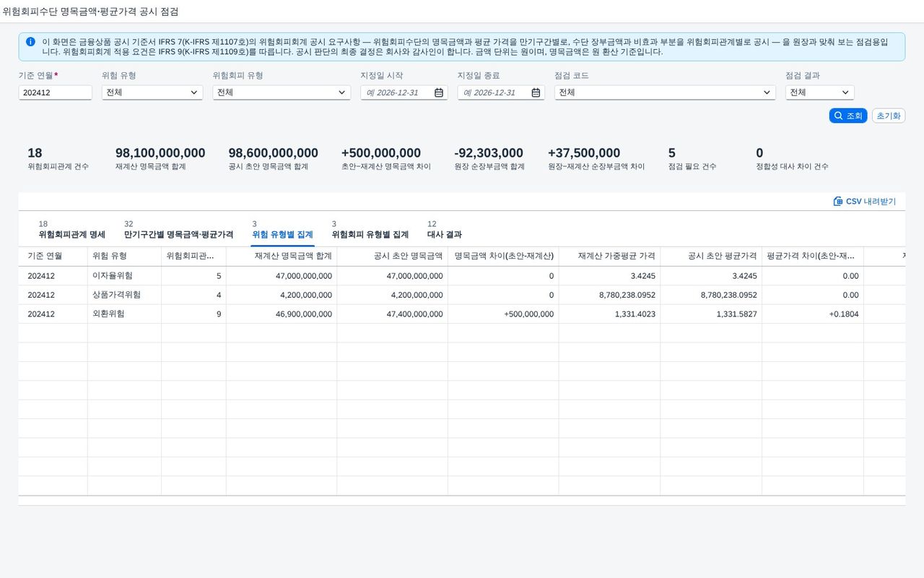The image size is (924, 578).
Task: Click the 기준 연월 column header
Action: 53,256
